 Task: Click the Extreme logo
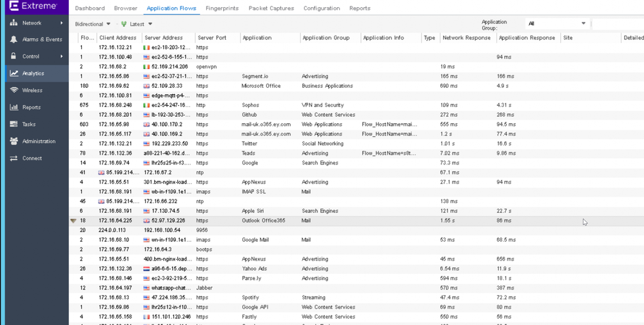34,6
